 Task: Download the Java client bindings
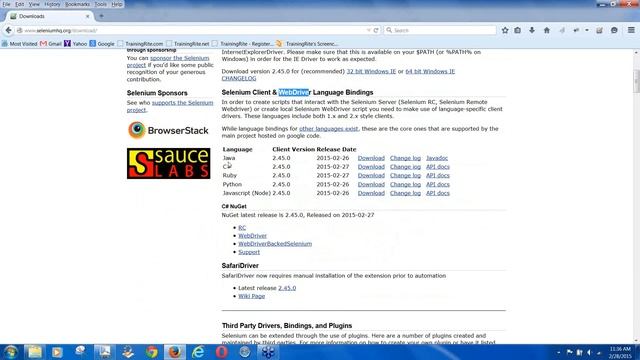pos(371,158)
